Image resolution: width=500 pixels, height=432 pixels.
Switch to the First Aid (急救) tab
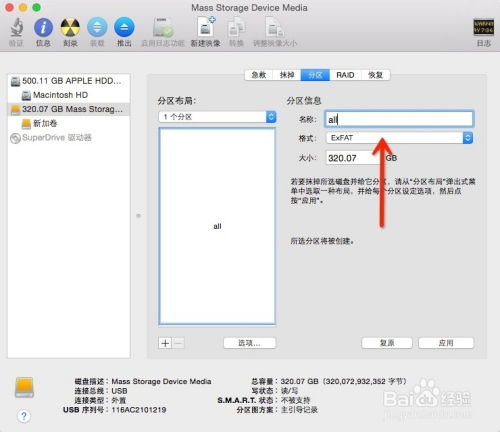[x=259, y=75]
